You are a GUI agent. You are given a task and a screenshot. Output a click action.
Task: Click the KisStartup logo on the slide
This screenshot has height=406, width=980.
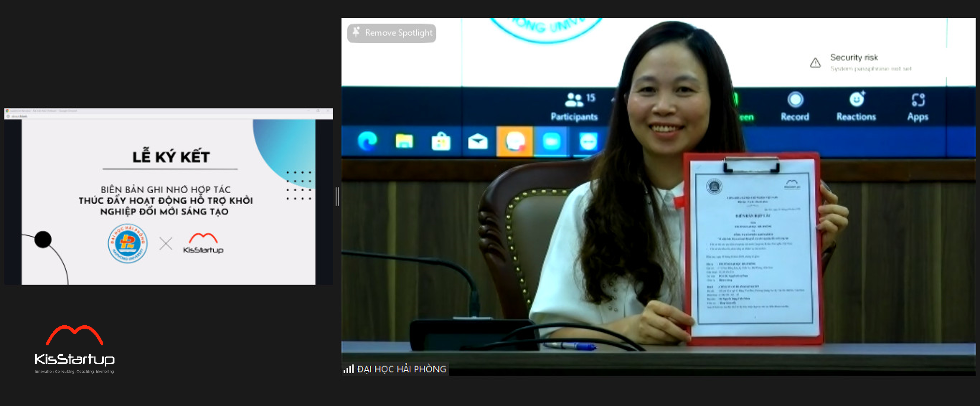pyautogui.click(x=203, y=244)
